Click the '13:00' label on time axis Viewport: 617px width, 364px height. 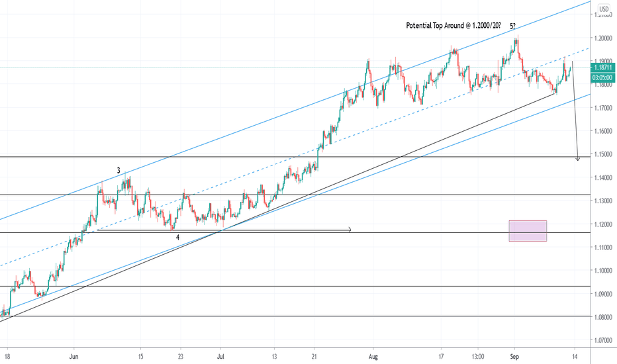[x=477, y=357]
